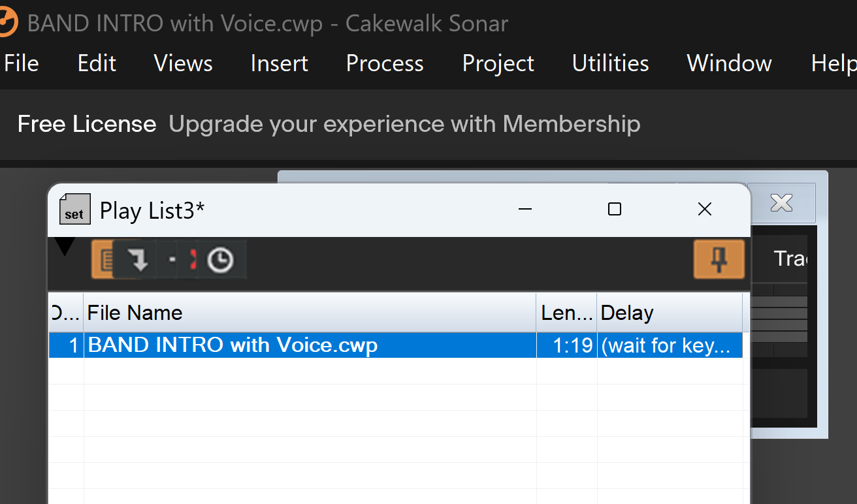Screen dimensions: 857x504
Task: Click the downward arrow toolbar icon
Action: coord(138,260)
